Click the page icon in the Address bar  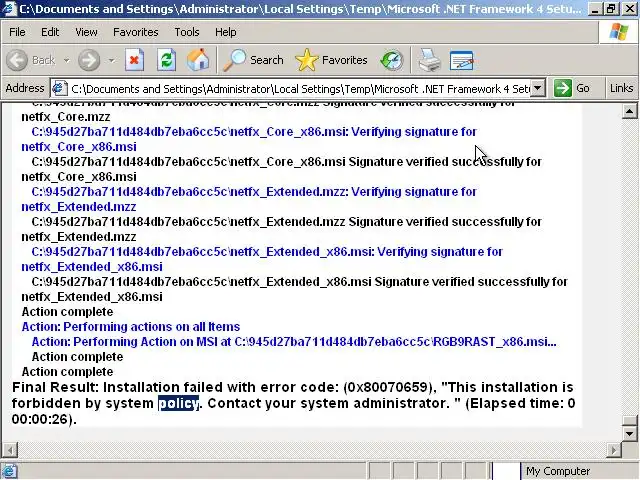tap(59, 88)
